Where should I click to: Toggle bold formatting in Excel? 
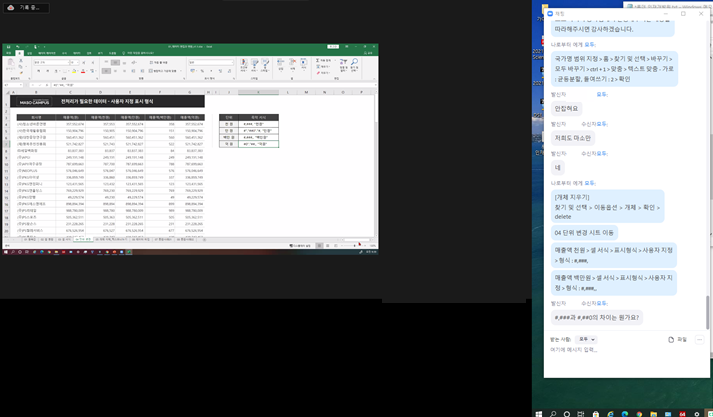pyautogui.click(x=37, y=71)
